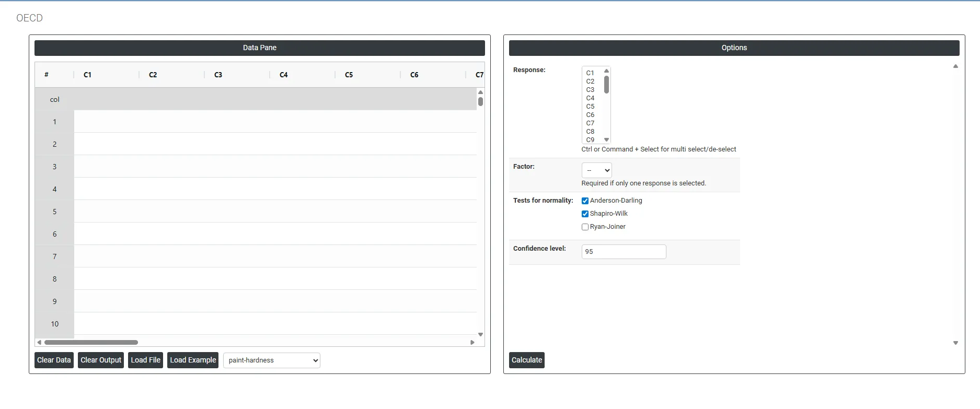
Task: Click the Options pane scroll-up arrow
Action: (955, 66)
